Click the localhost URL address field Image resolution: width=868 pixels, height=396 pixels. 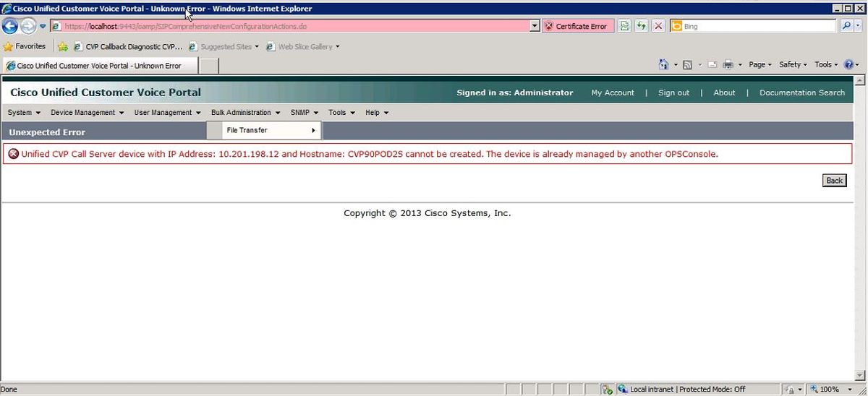[x=290, y=26]
